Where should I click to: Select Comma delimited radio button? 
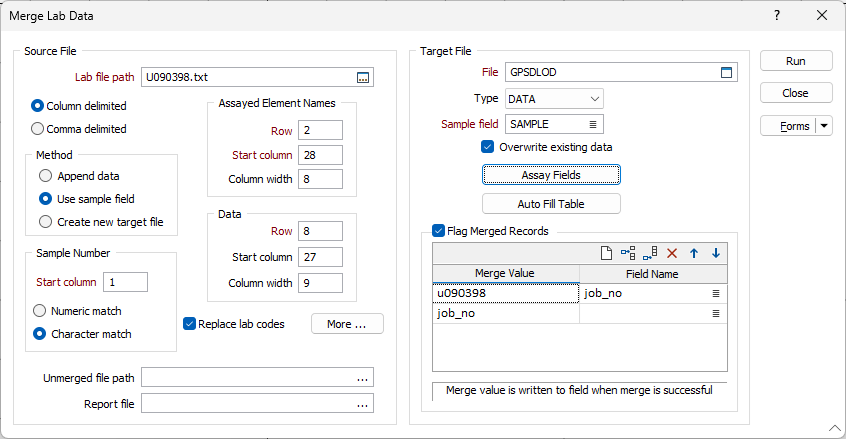[x=37, y=129]
